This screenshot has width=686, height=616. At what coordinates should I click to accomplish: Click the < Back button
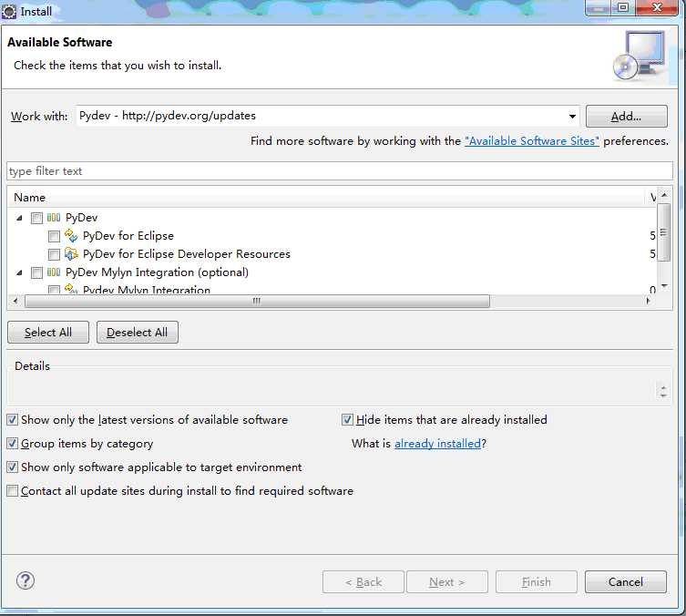[363, 582]
